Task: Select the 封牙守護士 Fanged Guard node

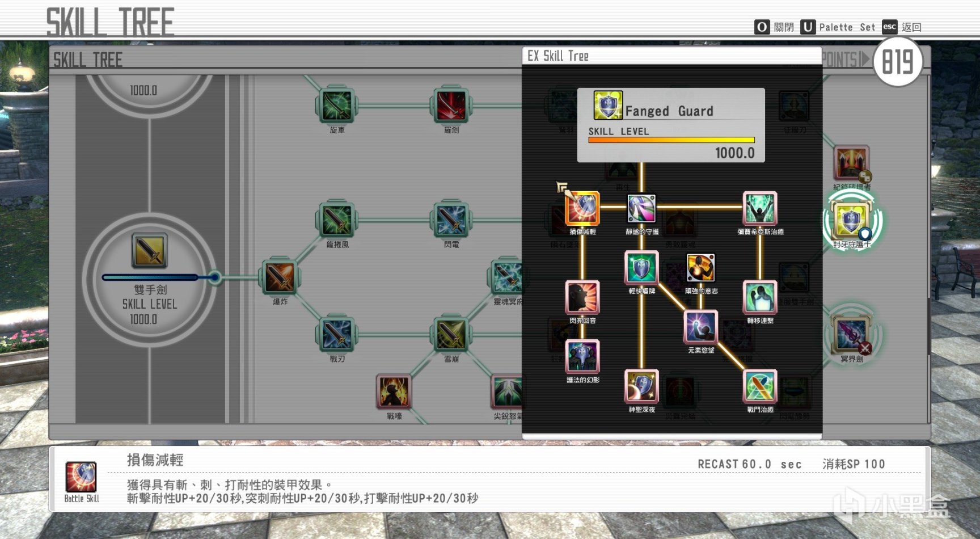Action: tap(852, 221)
